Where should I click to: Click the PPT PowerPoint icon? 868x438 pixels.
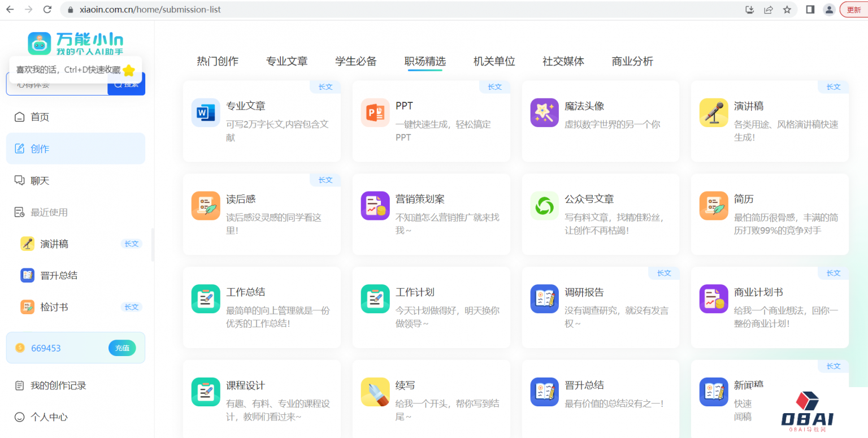pyautogui.click(x=375, y=112)
